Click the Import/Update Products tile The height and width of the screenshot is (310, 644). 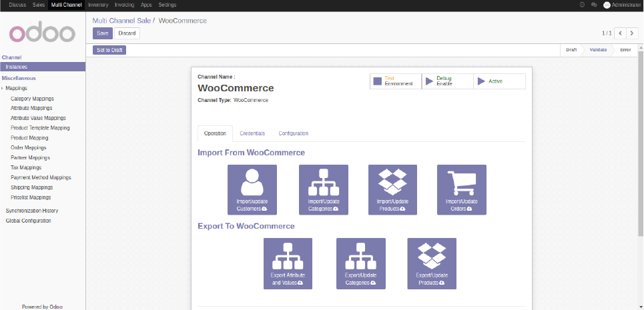point(392,190)
